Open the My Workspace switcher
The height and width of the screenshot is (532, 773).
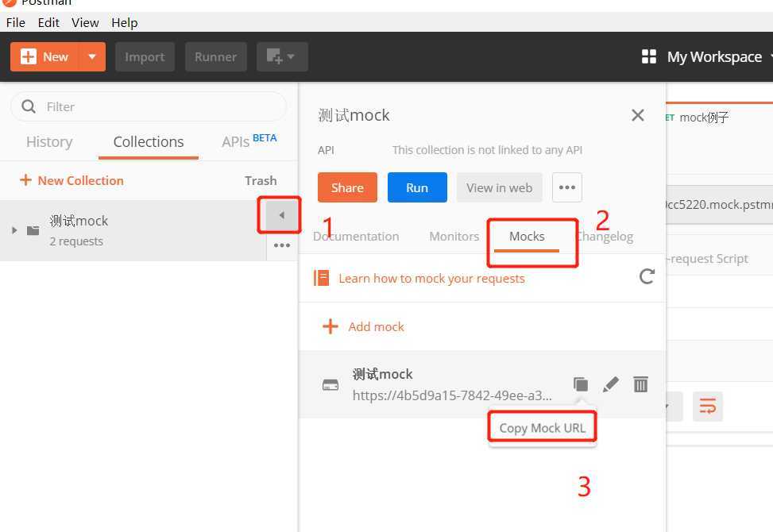tap(714, 56)
